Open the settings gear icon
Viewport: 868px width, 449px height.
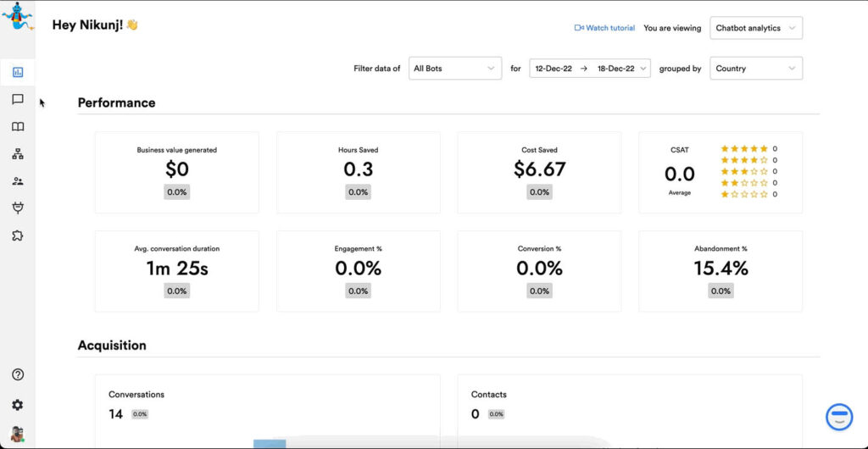coord(18,405)
